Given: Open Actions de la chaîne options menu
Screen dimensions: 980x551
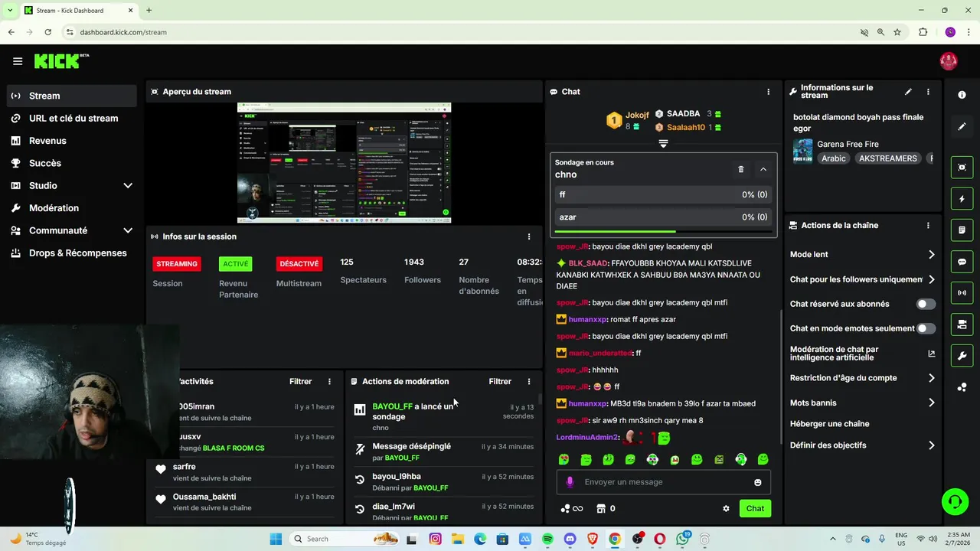Looking at the screenshot, I should [x=928, y=226].
